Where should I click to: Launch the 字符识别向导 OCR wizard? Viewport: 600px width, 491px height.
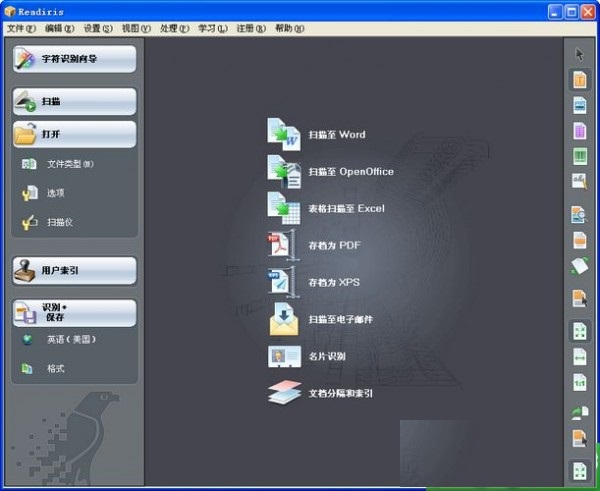point(74,59)
